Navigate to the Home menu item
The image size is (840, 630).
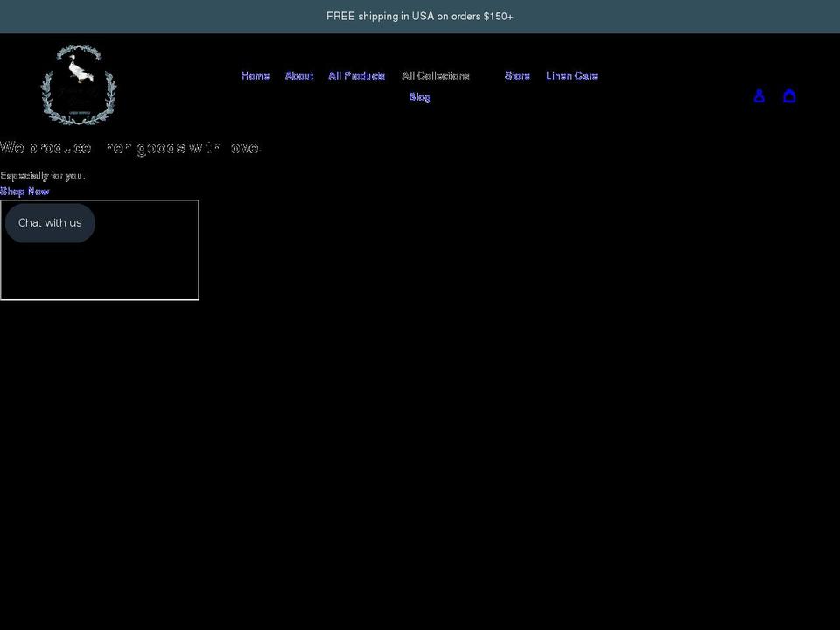point(255,75)
